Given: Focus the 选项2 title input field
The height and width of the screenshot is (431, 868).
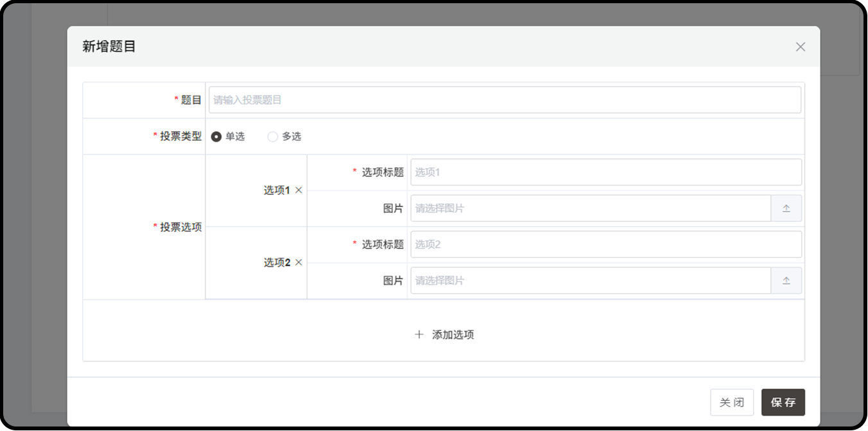Looking at the screenshot, I should click(x=606, y=244).
